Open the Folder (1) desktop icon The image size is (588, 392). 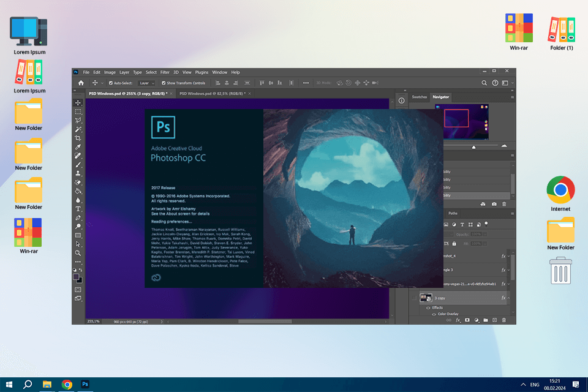tap(562, 32)
